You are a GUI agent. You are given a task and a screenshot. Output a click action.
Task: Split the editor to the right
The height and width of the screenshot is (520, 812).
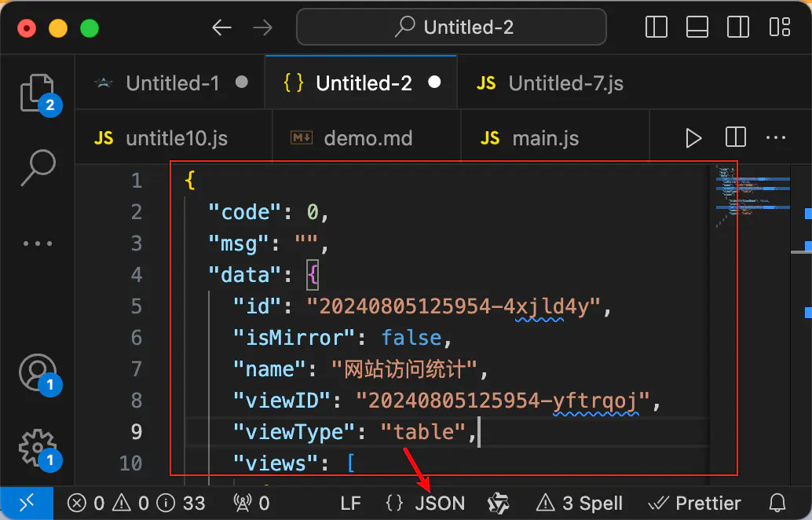click(736, 138)
